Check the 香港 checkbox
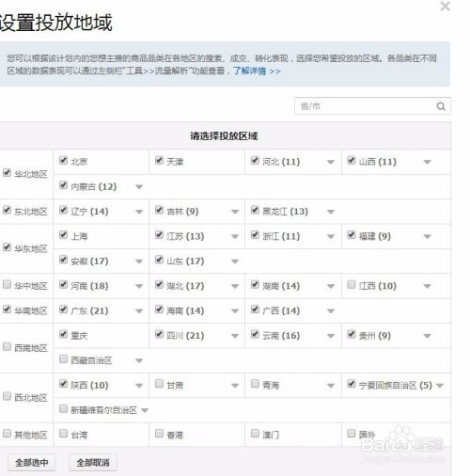 [x=159, y=434]
